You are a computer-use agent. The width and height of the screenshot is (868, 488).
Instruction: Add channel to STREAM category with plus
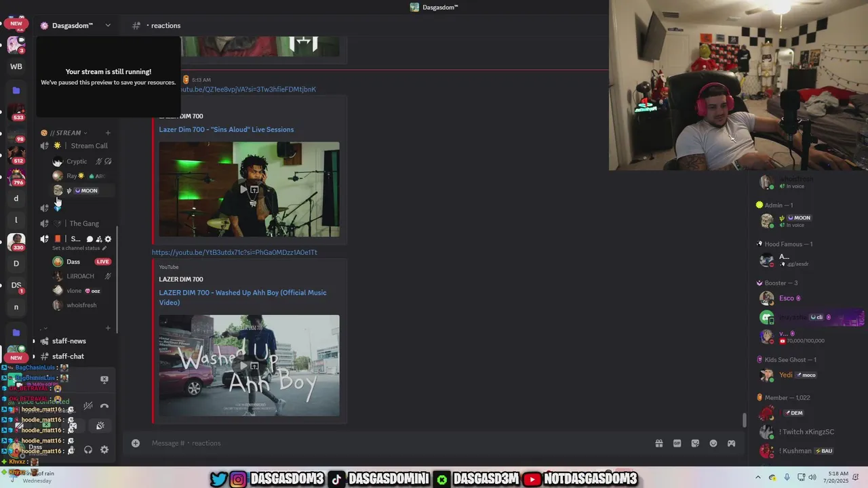point(108,133)
